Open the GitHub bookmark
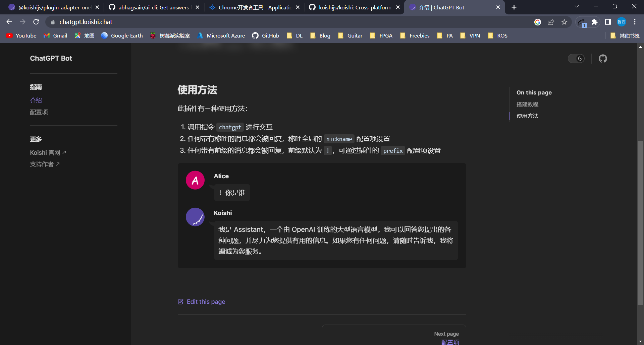This screenshot has height=345, width=644. pos(266,36)
